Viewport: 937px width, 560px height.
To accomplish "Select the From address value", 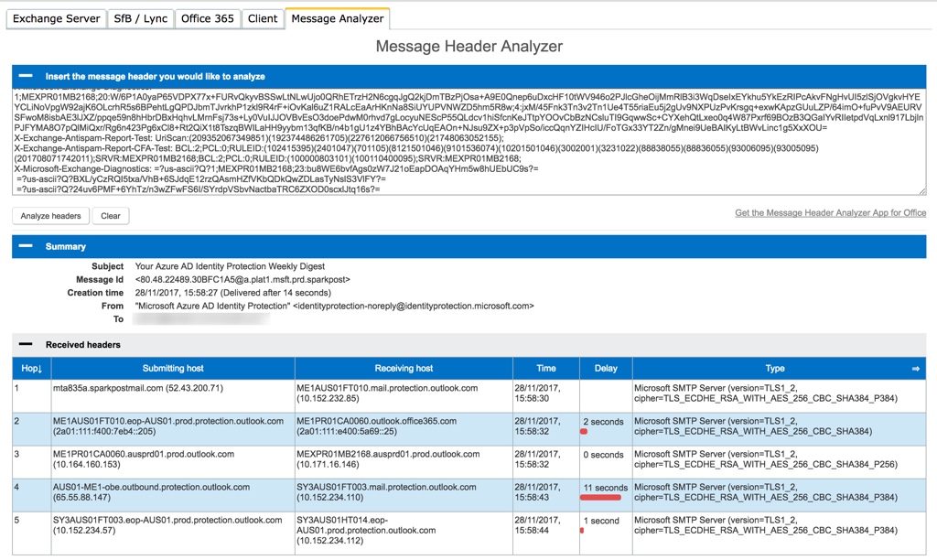I will 335,306.
